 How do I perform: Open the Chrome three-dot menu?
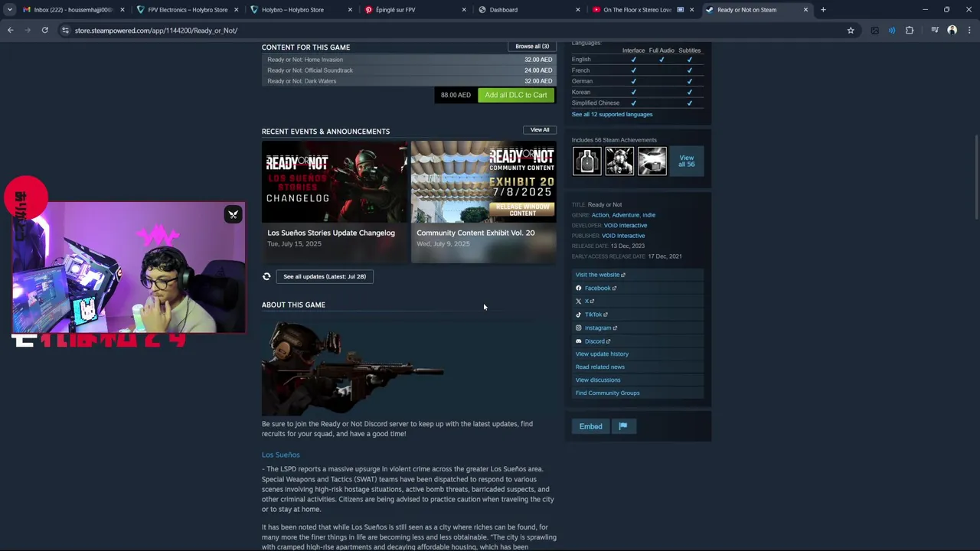[969, 31]
